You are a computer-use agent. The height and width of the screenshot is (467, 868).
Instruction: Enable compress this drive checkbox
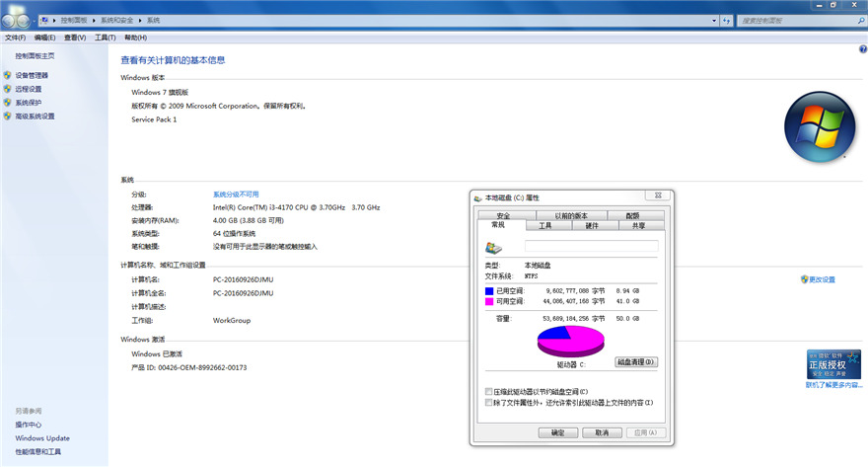[x=489, y=391]
